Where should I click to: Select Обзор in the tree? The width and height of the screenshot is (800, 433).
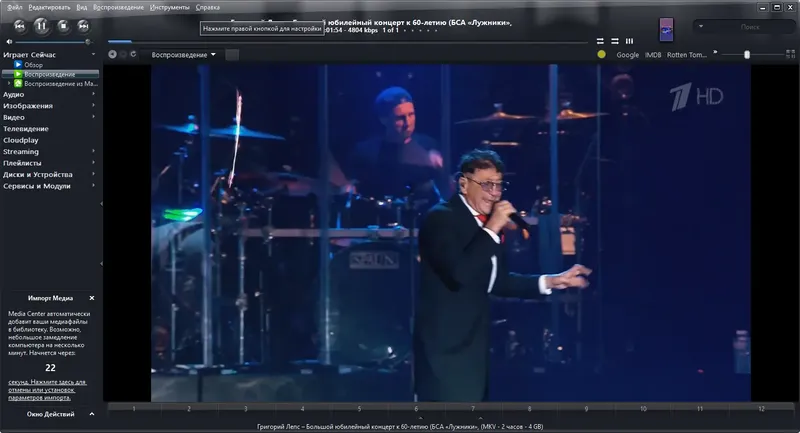click(x=34, y=65)
